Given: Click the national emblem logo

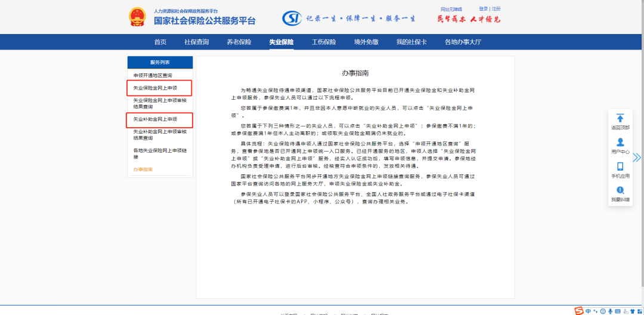Looking at the screenshot, I should (x=137, y=17).
